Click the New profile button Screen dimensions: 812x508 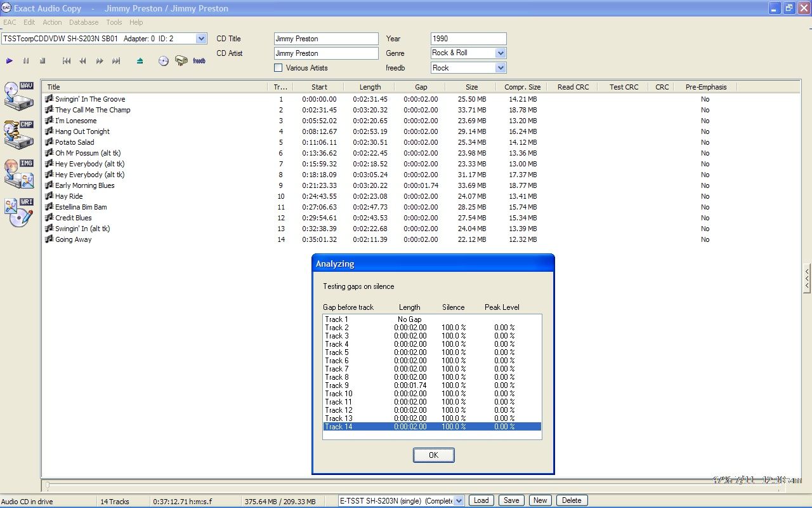[x=540, y=500]
